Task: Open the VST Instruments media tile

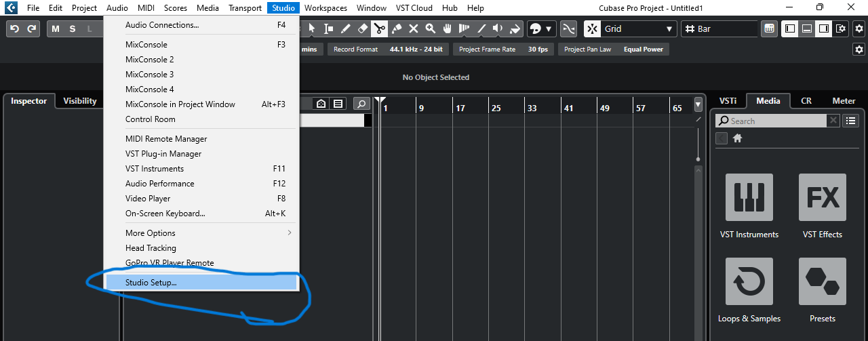Action: [749, 197]
